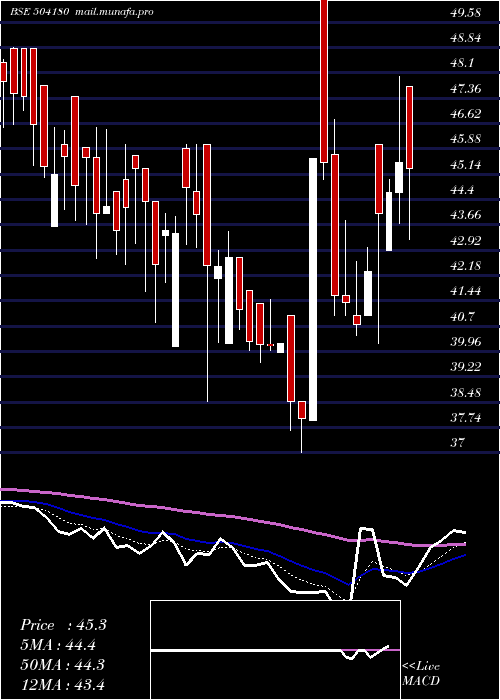Select the 47.36 price axis label
Image resolution: width=500 pixels, height=700 pixels.
point(465,88)
